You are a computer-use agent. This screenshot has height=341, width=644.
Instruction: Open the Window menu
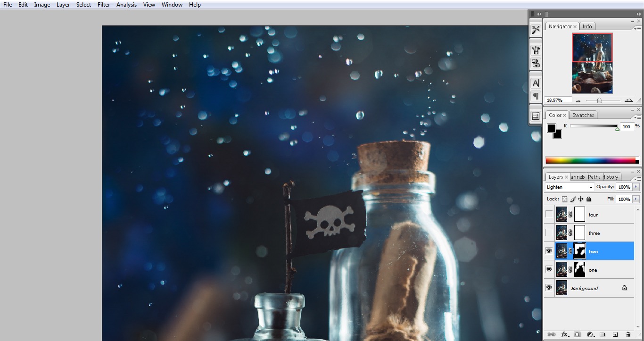pos(172,5)
